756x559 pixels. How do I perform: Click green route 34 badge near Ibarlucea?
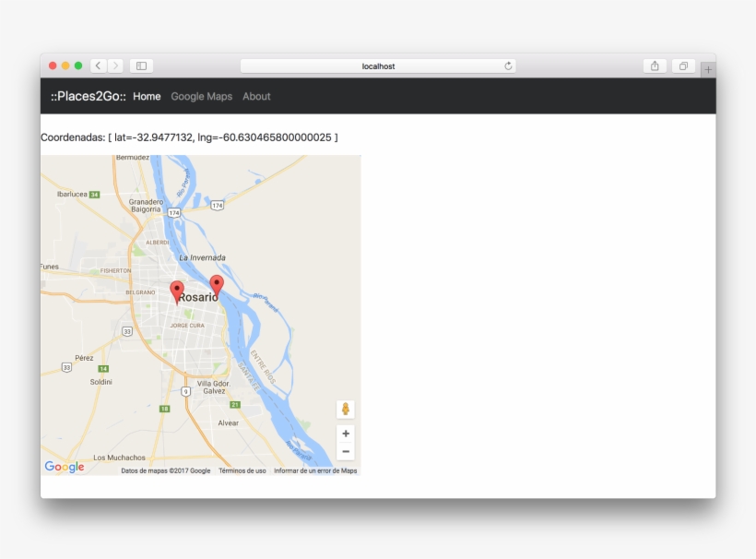coord(94,195)
